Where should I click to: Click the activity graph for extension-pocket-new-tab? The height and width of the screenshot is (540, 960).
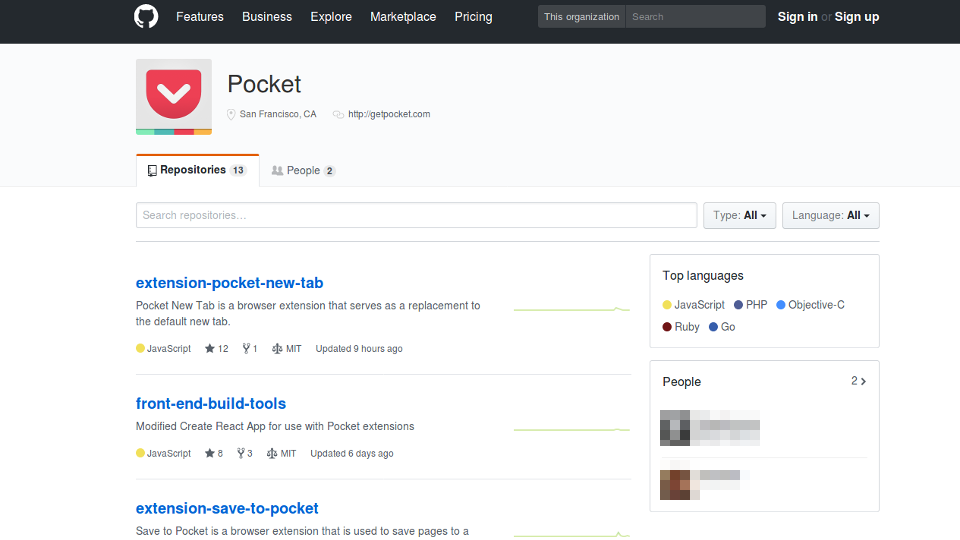click(572, 310)
